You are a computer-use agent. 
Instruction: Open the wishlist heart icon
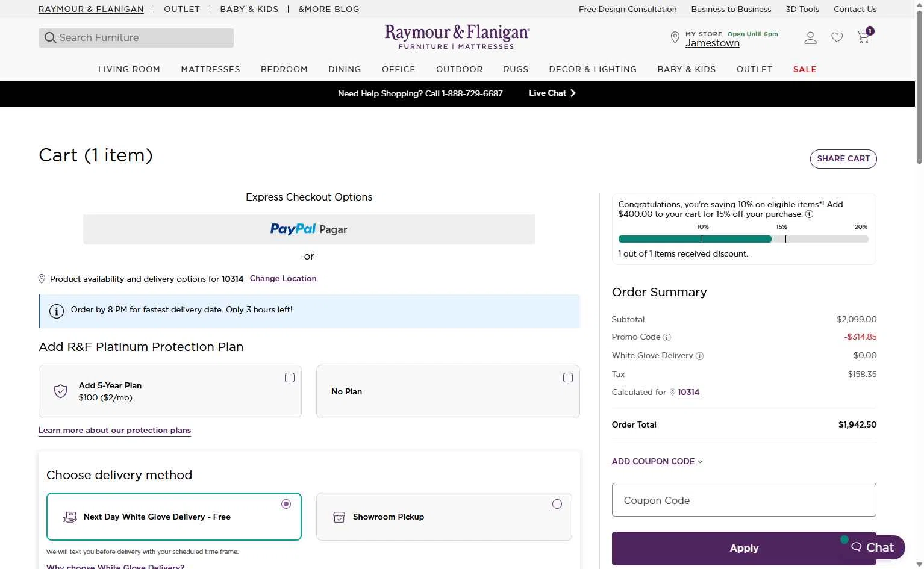click(x=837, y=38)
